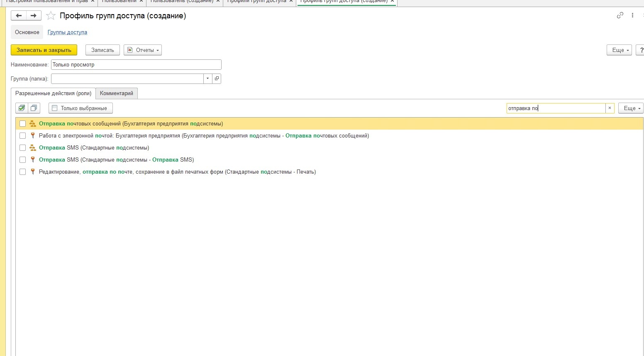Open the Еще menu next to the help button

pyautogui.click(x=619, y=50)
